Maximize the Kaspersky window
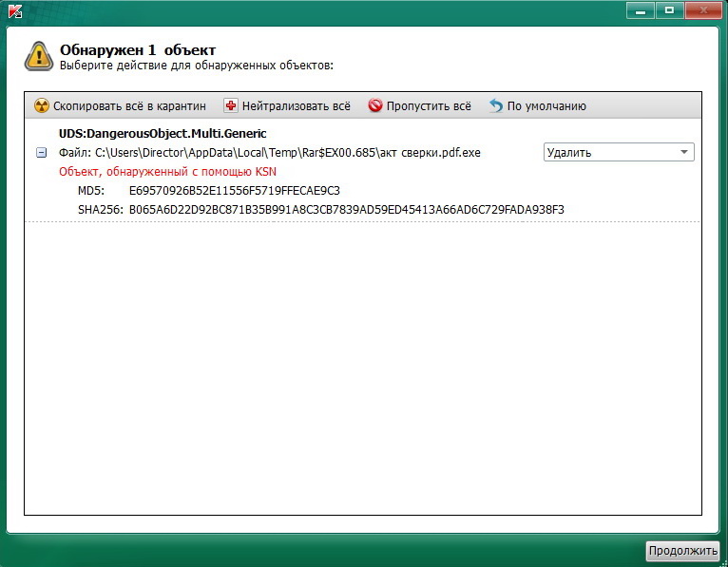728x567 pixels. (669, 10)
